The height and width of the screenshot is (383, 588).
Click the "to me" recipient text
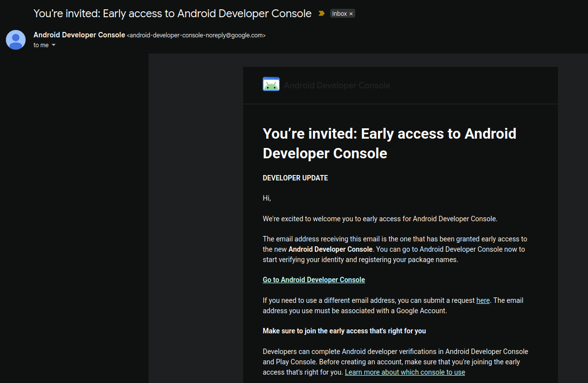coord(41,45)
